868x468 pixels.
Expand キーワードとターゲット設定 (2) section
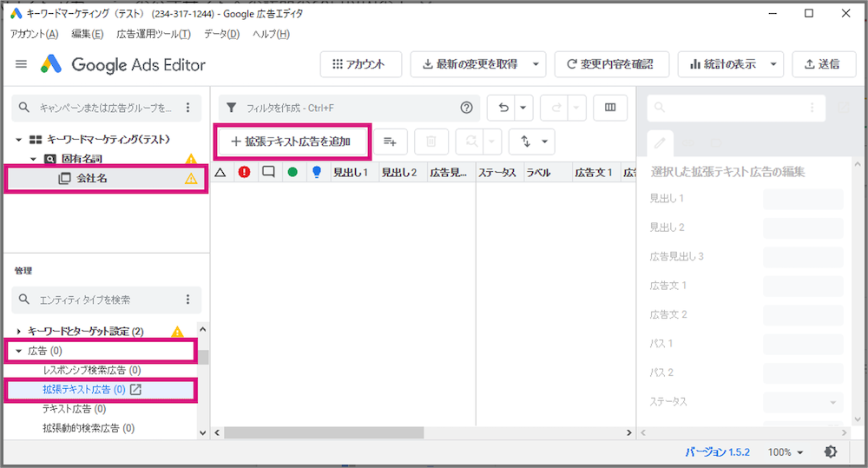19,331
